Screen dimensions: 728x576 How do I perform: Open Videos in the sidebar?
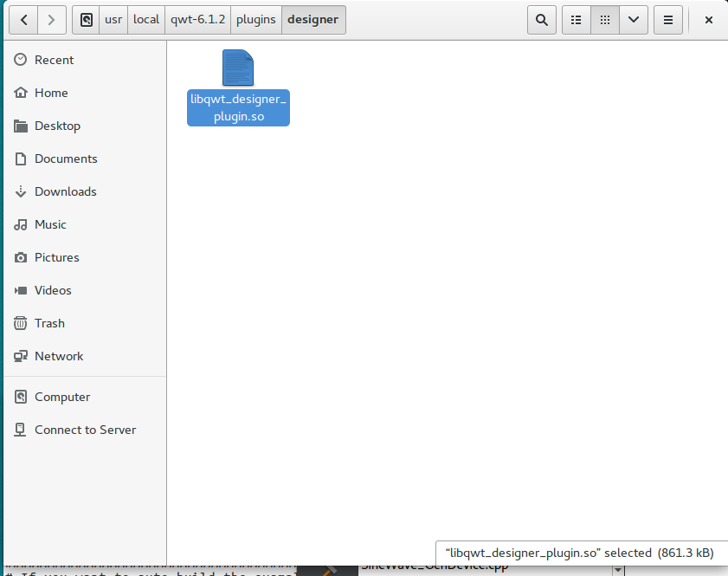(85, 290)
